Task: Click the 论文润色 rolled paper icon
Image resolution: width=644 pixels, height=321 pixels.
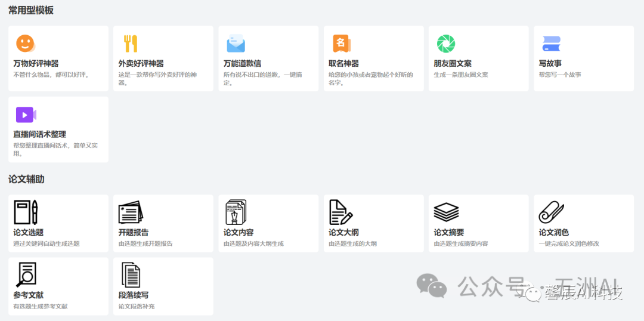Action: 551,212
